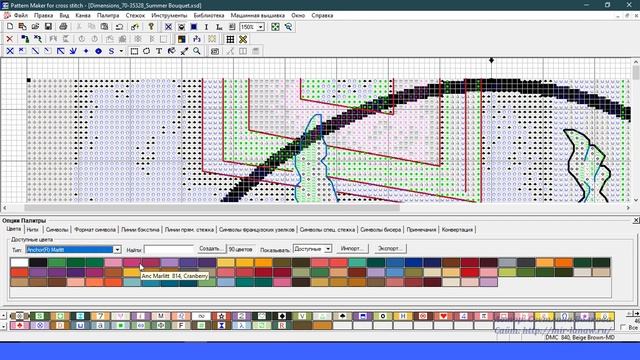This screenshot has height=360, width=640.
Task: Pick the 'M' symbol color in bottom palette
Action: (161, 316)
